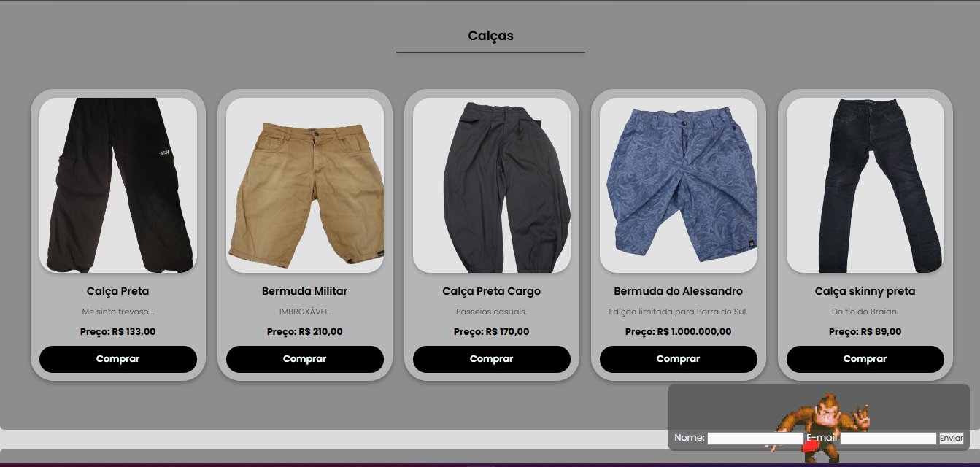Focus the E-mail input field

888,438
